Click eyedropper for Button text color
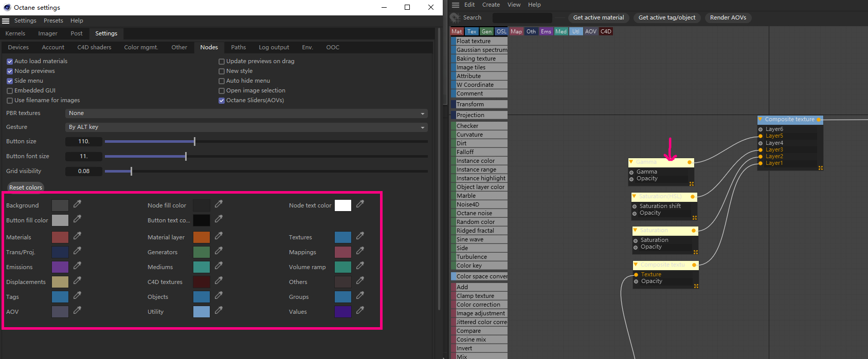This screenshot has height=359, width=868. (x=219, y=219)
